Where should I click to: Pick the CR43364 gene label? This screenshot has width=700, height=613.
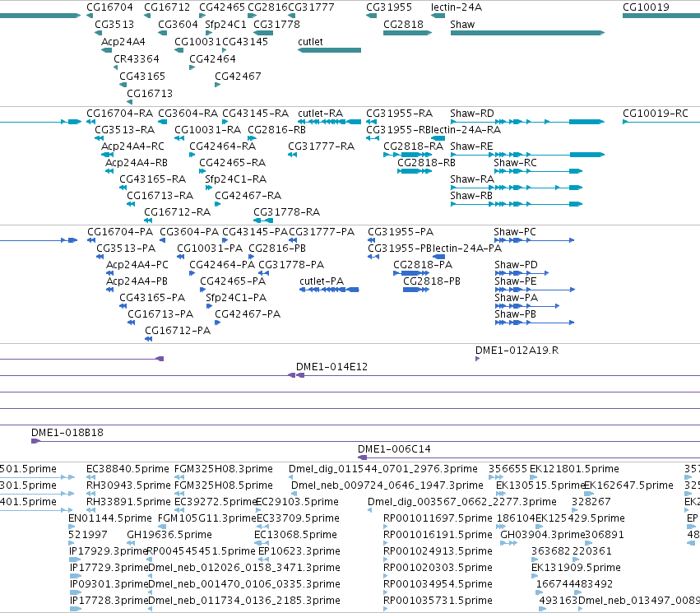tap(137, 59)
